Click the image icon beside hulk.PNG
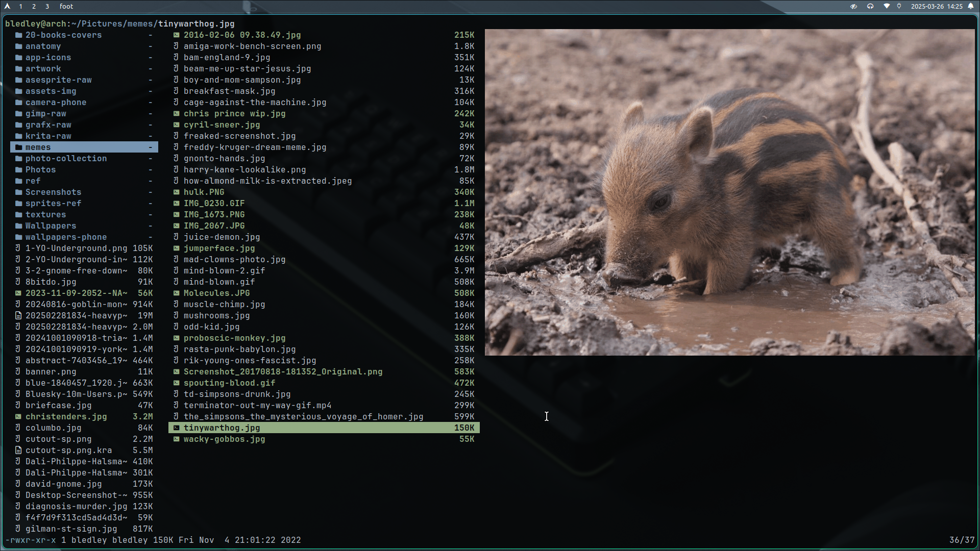This screenshot has height=551, width=980. [176, 192]
